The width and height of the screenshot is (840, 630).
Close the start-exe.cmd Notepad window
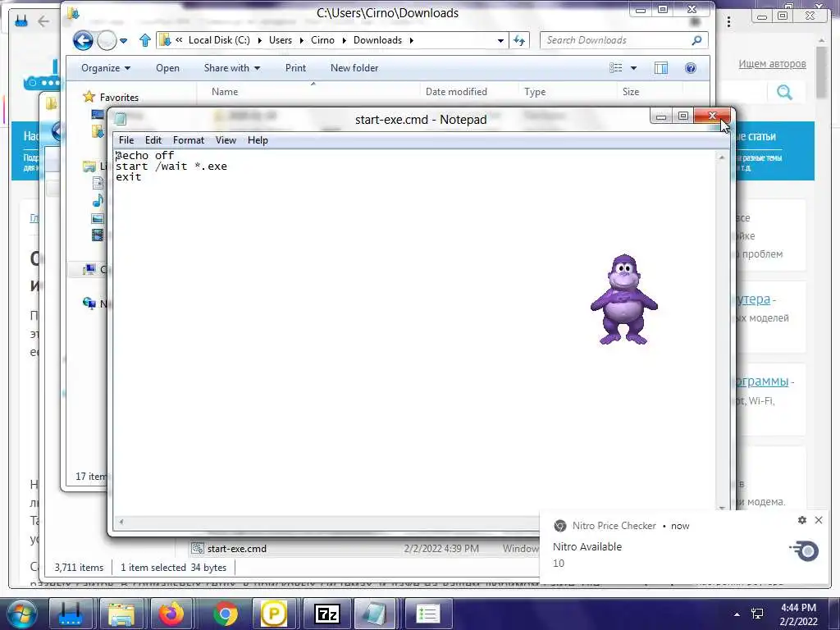[712, 116]
